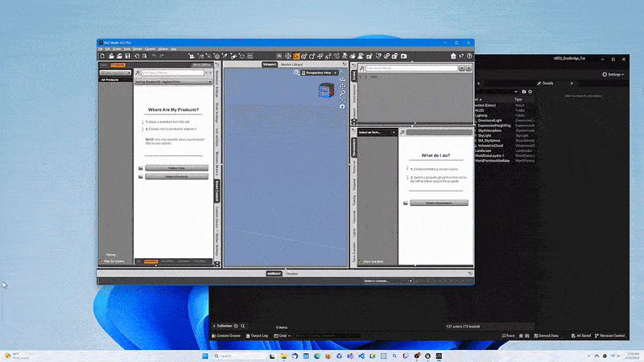Click the Render camera icon in toolbar
This screenshot has width=644, height=362.
click(404, 56)
